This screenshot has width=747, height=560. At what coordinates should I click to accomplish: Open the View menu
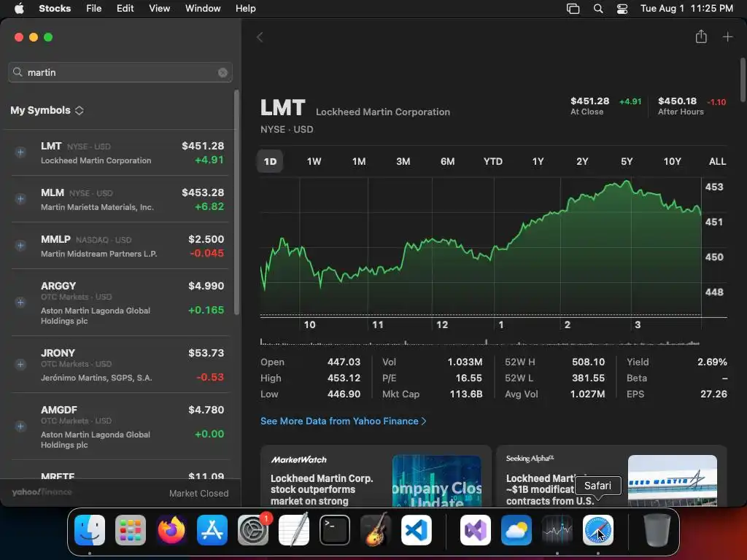click(160, 8)
